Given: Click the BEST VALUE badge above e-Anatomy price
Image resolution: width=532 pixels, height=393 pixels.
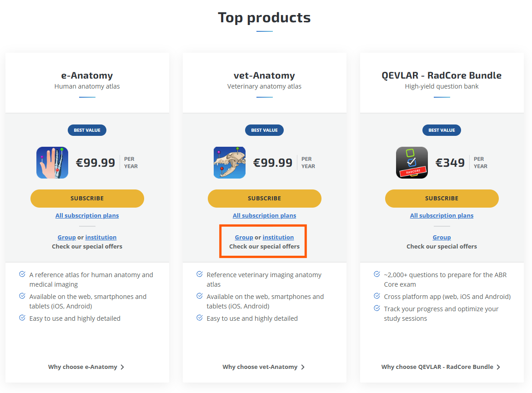Looking at the screenshot, I should (x=87, y=130).
